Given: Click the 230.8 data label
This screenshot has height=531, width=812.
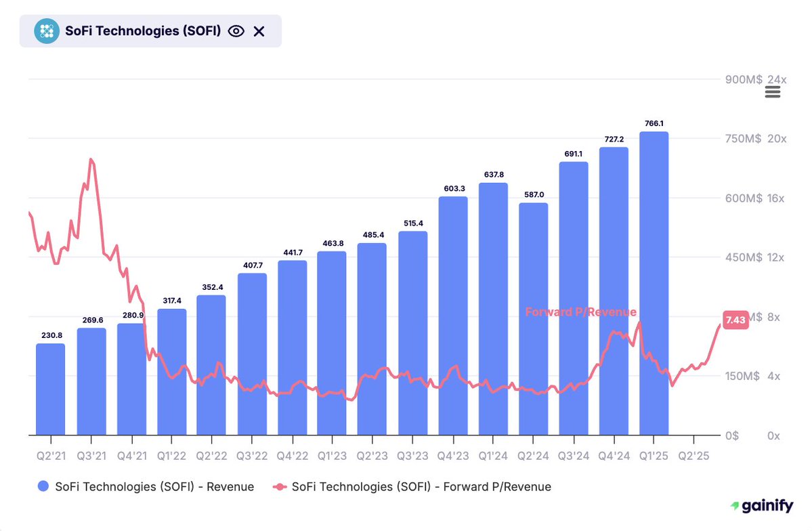Looking at the screenshot, I should (x=51, y=335).
